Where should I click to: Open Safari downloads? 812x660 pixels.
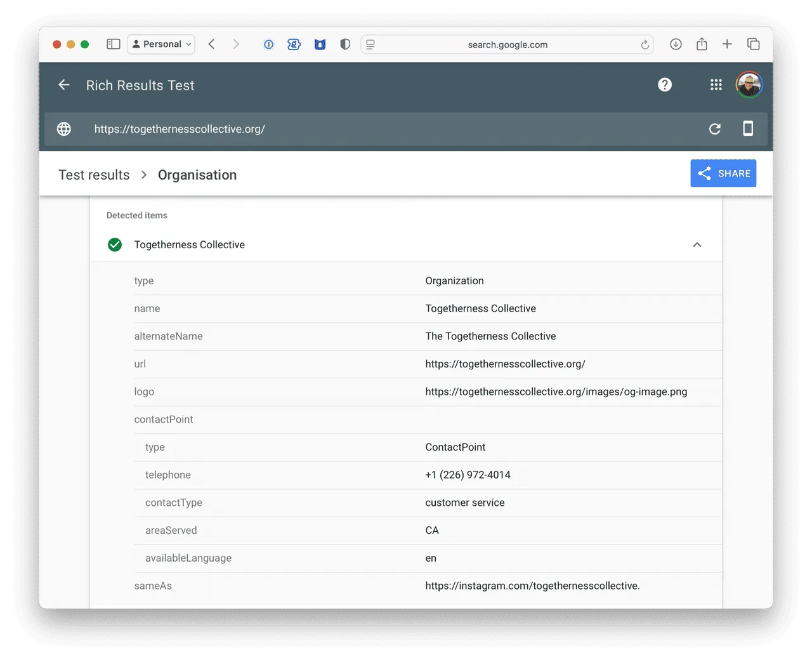click(x=676, y=44)
